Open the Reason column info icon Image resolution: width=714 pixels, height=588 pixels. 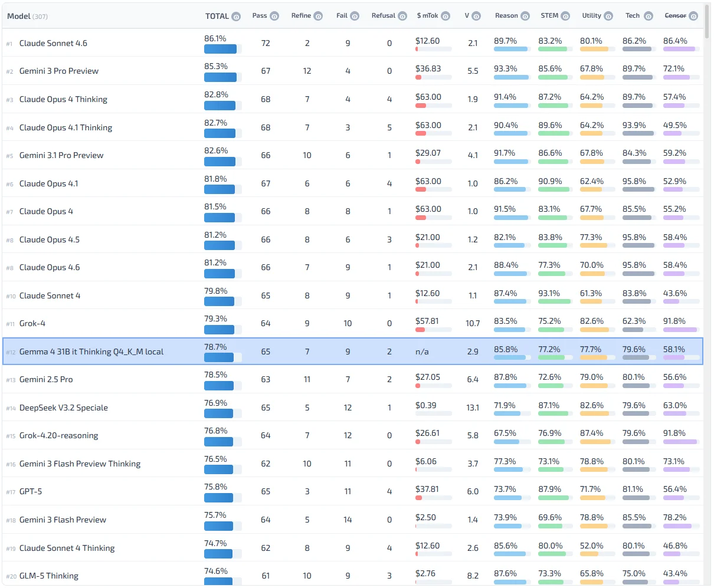coord(525,16)
